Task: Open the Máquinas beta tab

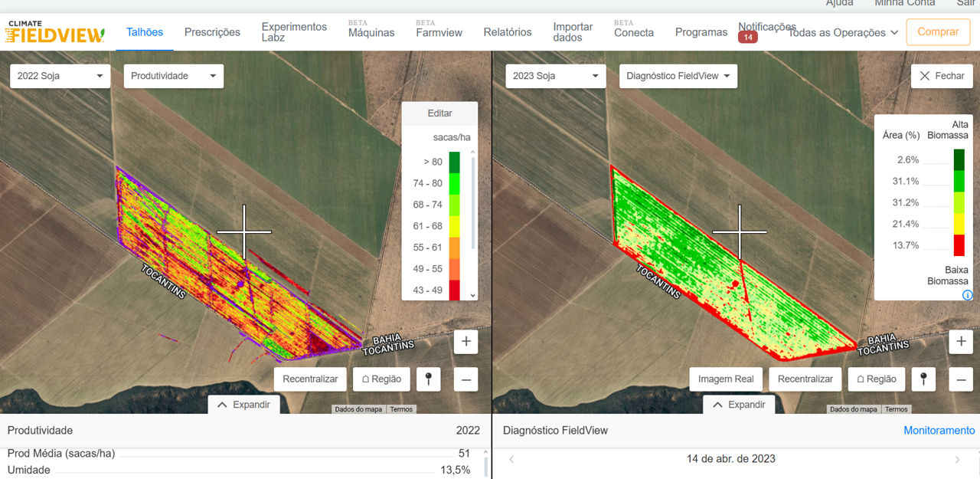Action: [371, 30]
